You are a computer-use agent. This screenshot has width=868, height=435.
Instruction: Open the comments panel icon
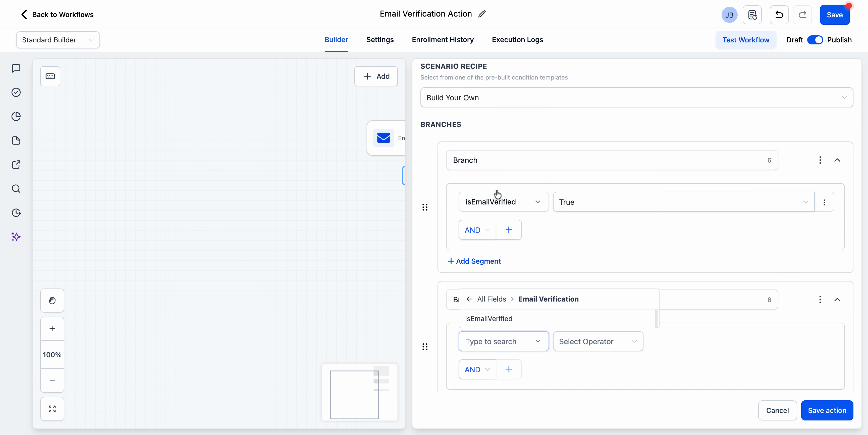tap(16, 68)
